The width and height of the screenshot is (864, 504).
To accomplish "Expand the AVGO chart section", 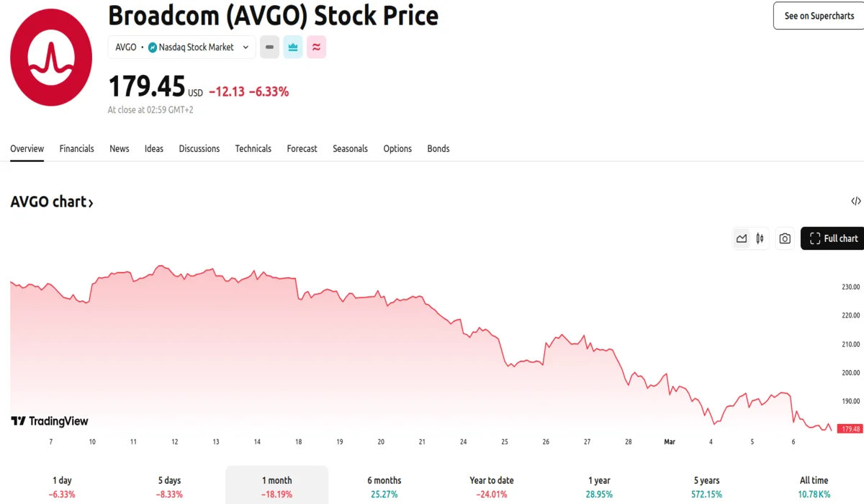I will click(x=51, y=202).
